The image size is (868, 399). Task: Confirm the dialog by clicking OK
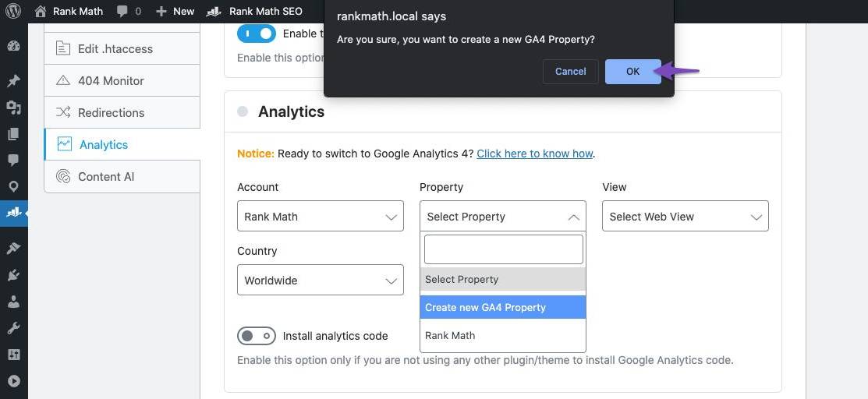coord(632,72)
